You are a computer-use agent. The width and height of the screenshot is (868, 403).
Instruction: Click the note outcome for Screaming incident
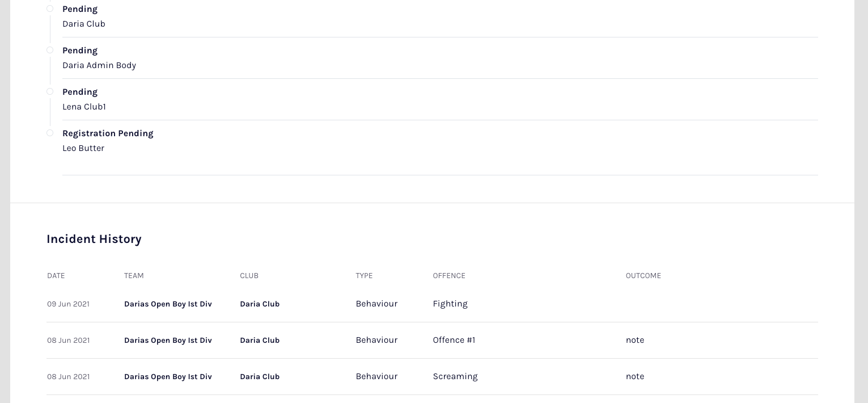pos(635,376)
